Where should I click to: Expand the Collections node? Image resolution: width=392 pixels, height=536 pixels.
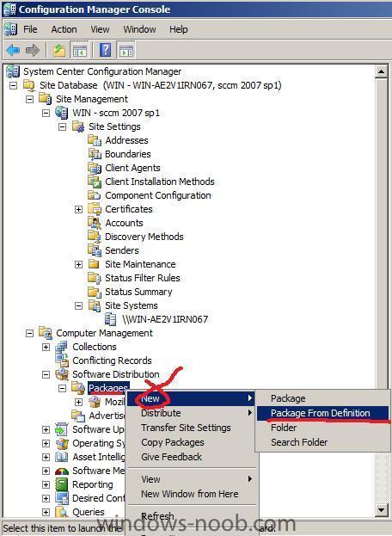pyautogui.click(x=46, y=347)
